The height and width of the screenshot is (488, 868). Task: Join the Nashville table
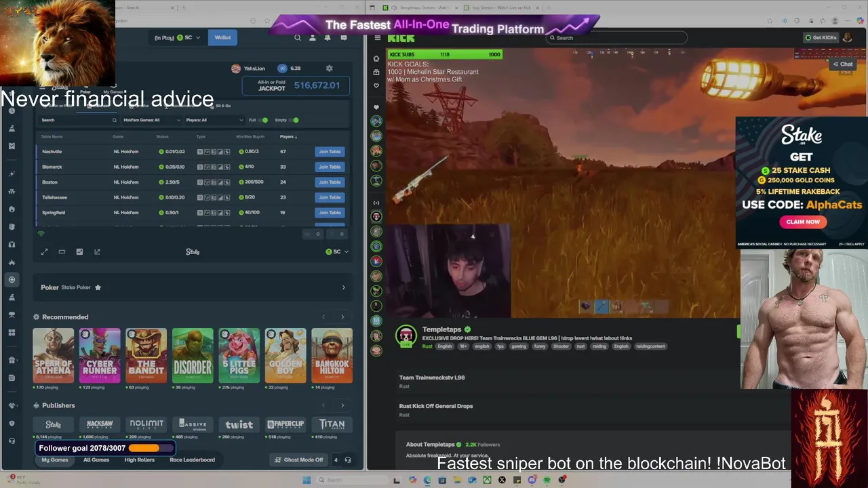click(330, 152)
